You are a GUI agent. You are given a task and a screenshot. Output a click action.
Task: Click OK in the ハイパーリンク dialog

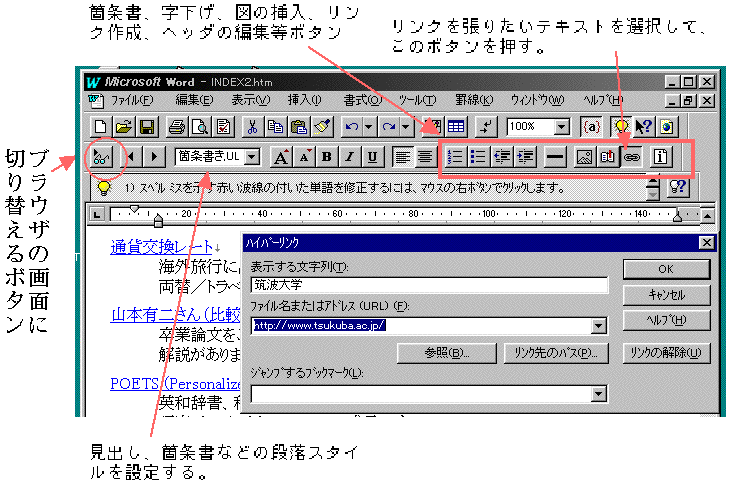666,269
